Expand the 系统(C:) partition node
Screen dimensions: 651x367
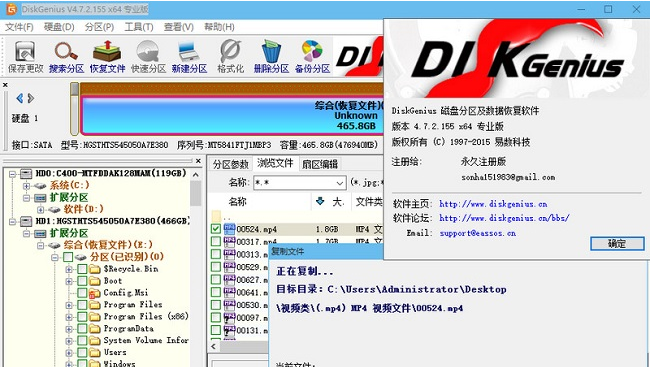coord(26,186)
